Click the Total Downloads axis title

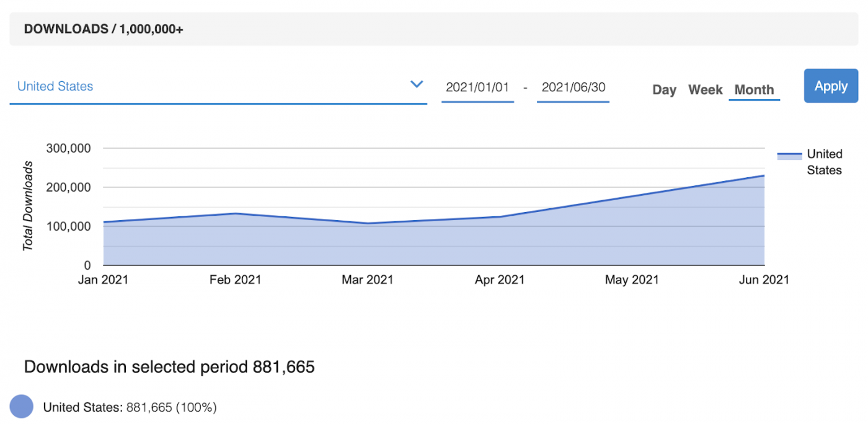(27, 206)
